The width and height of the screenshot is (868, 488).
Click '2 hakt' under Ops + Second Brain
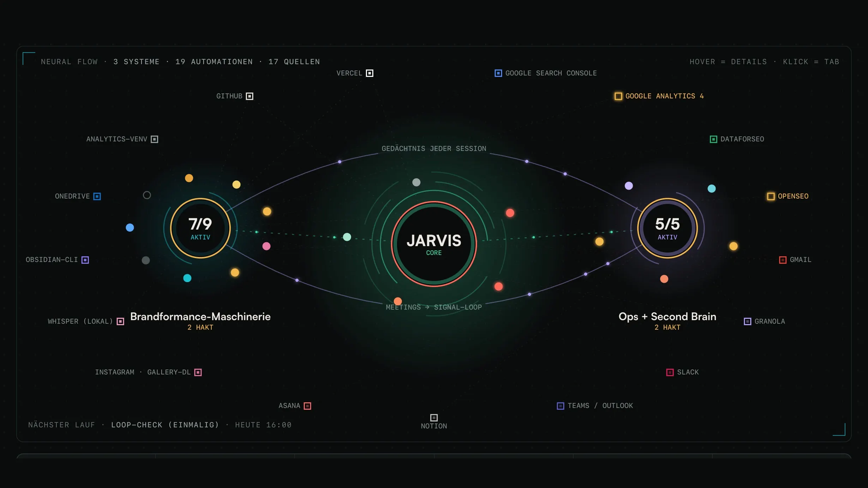pos(668,328)
